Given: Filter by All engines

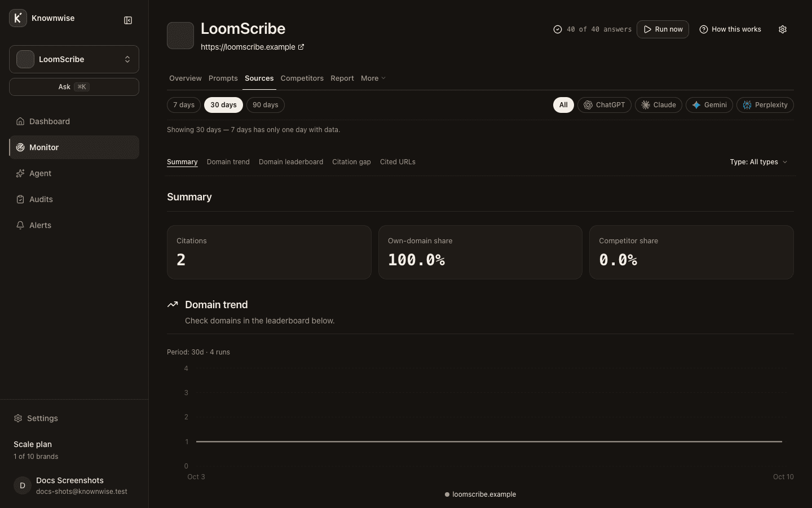Looking at the screenshot, I should pyautogui.click(x=563, y=105).
